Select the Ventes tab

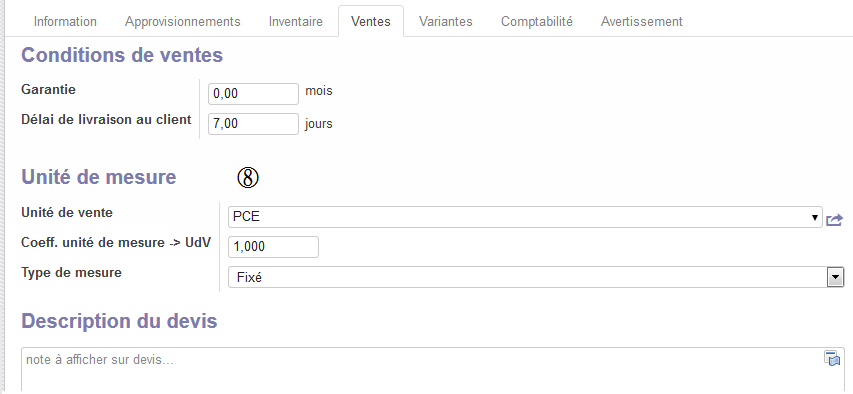coord(371,21)
